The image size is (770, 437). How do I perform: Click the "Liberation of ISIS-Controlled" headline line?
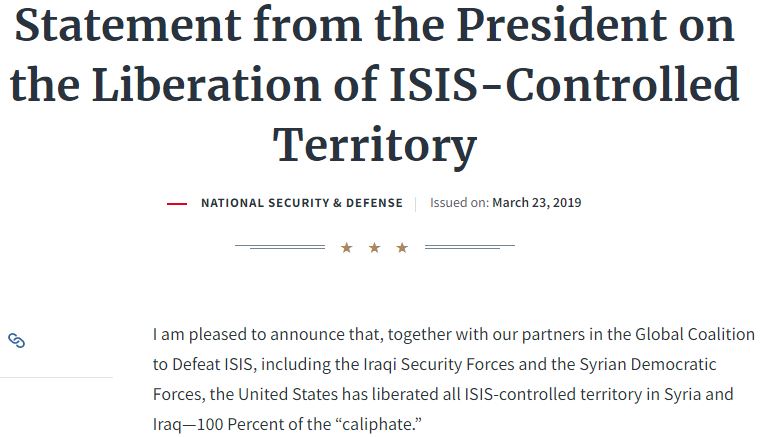tap(375, 86)
